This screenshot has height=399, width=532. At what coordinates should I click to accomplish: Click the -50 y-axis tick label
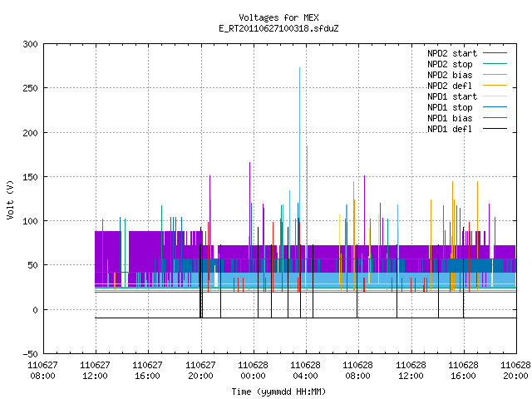(30, 354)
